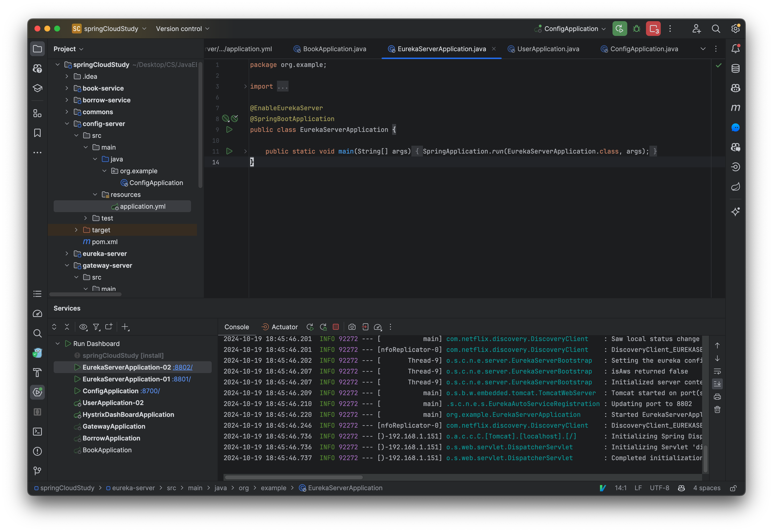Image resolution: width=773 pixels, height=532 pixels.
Task: Take a thread dump using camera icon
Action: pyautogui.click(x=352, y=327)
